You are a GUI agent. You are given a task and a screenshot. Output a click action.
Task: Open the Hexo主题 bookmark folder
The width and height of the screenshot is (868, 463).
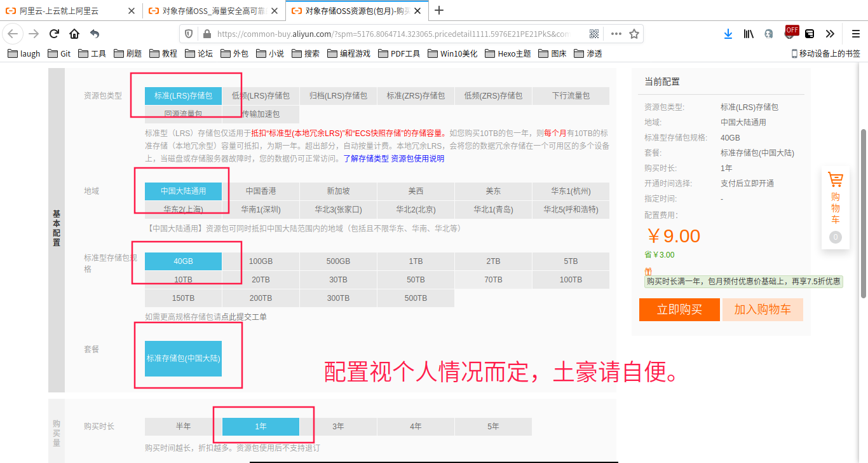[507, 53]
